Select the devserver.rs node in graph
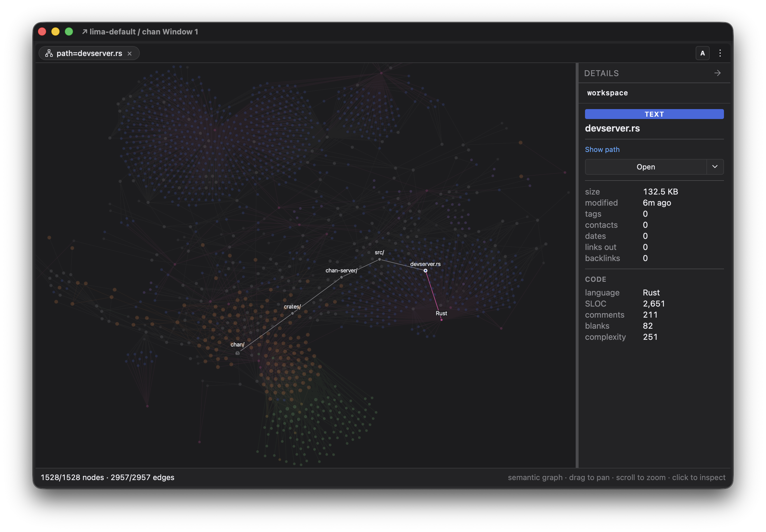 coord(425,271)
